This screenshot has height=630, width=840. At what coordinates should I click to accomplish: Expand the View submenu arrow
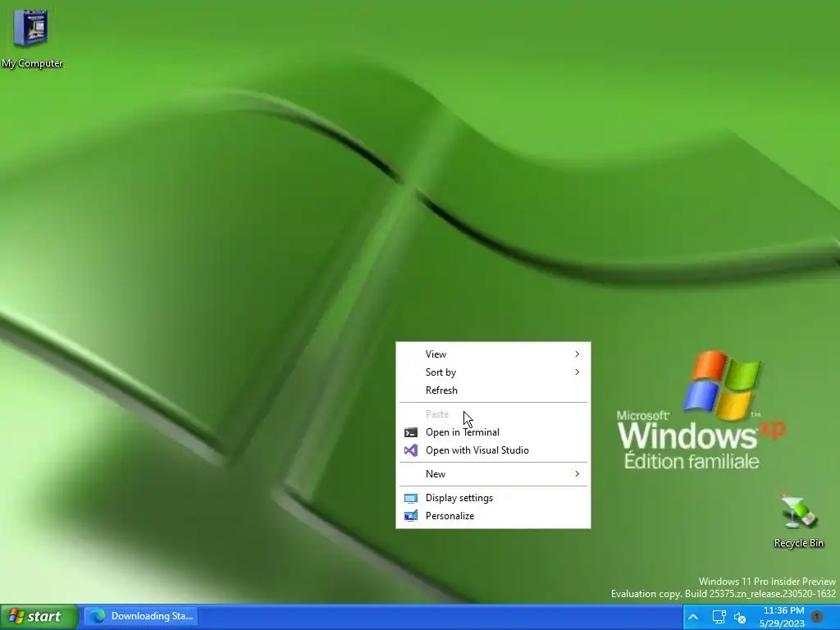(577, 354)
